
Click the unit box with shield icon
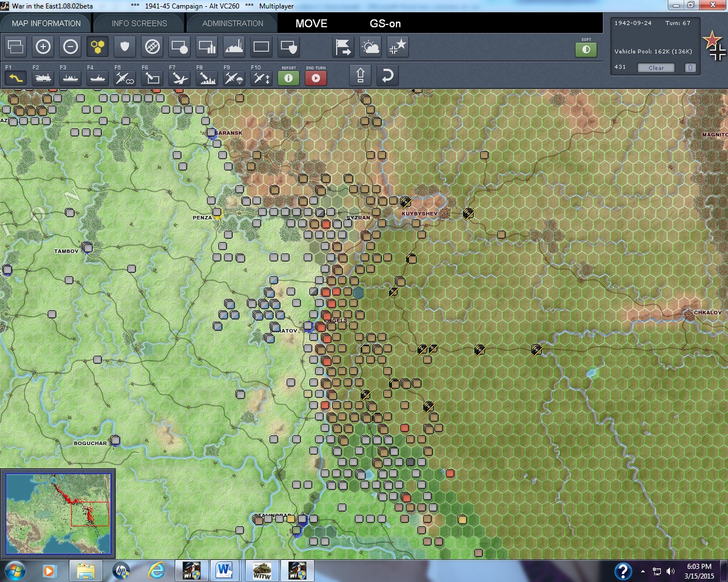[x=289, y=47]
